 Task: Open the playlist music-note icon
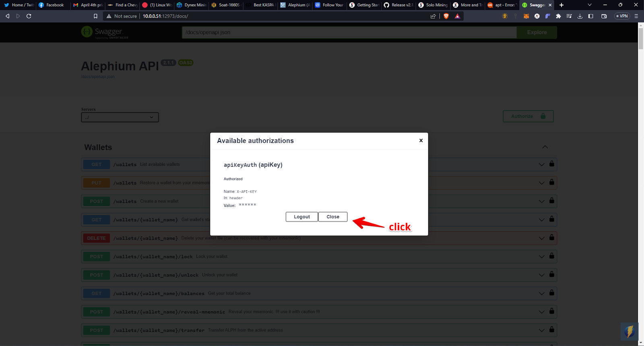569,16
